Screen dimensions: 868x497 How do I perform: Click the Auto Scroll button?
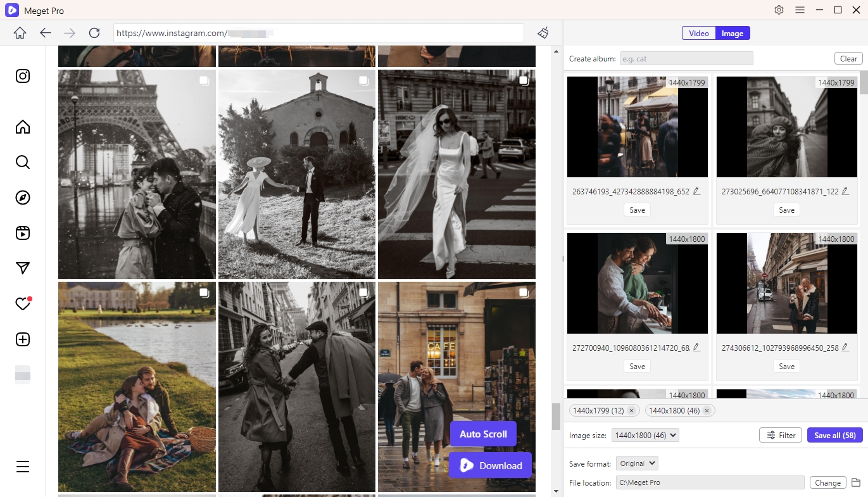pos(483,434)
